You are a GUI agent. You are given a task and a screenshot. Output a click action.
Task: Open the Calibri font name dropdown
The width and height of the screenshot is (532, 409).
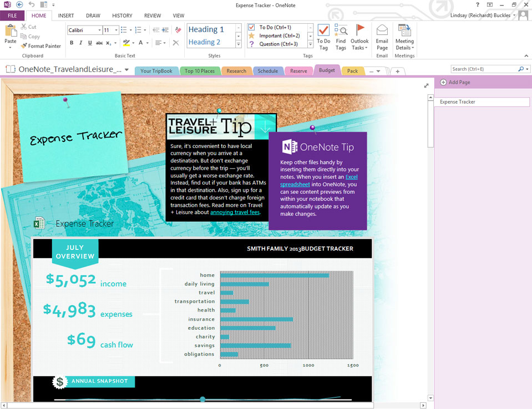[99, 30]
